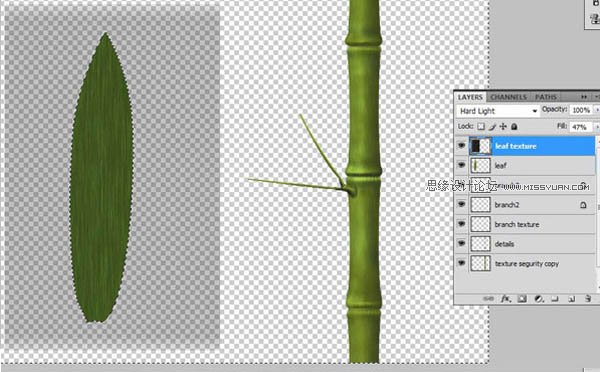Viewport: 600px width, 372px height.
Task: Click texture segurity copy layer thumbnail
Action: 480,263
